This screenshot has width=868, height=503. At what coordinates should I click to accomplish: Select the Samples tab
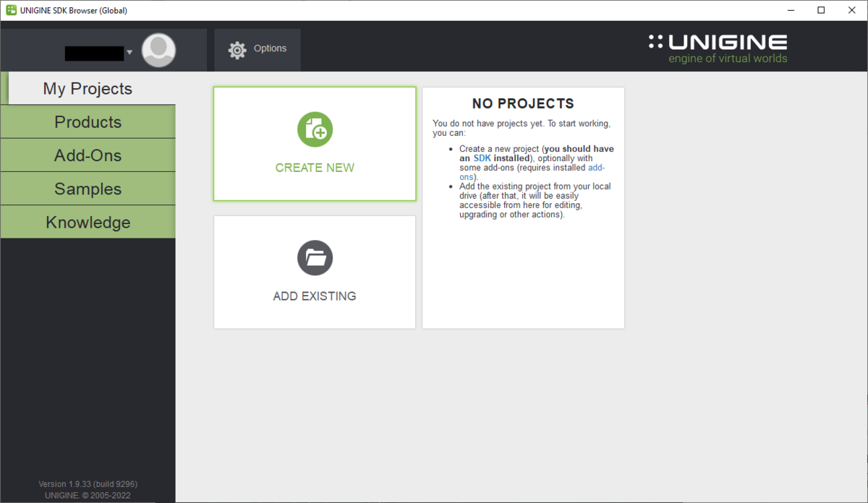pyautogui.click(x=88, y=189)
